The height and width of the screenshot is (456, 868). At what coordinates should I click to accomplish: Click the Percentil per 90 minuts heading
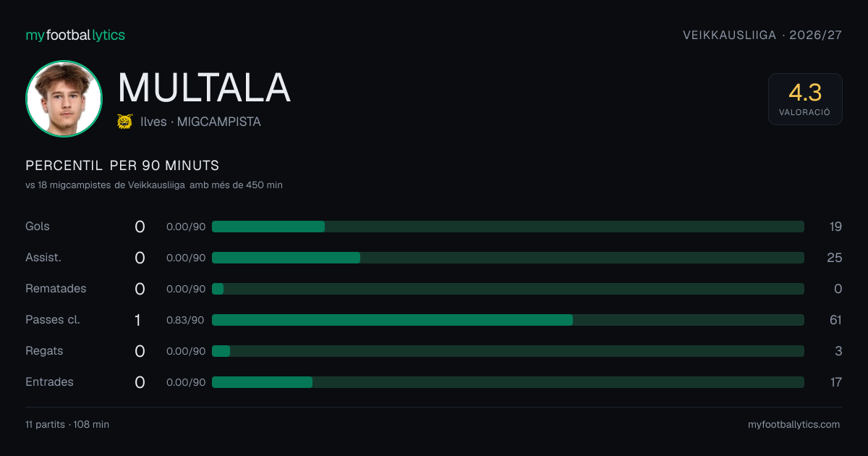click(122, 166)
